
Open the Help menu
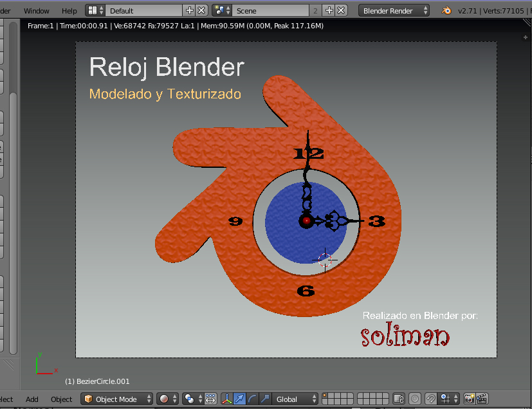69,11
